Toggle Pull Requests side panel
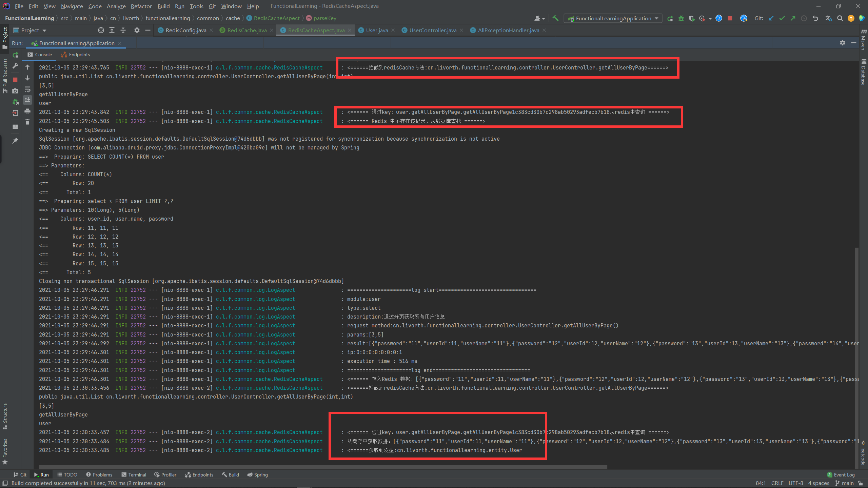868x488 pixels. (x=5, y=76)
